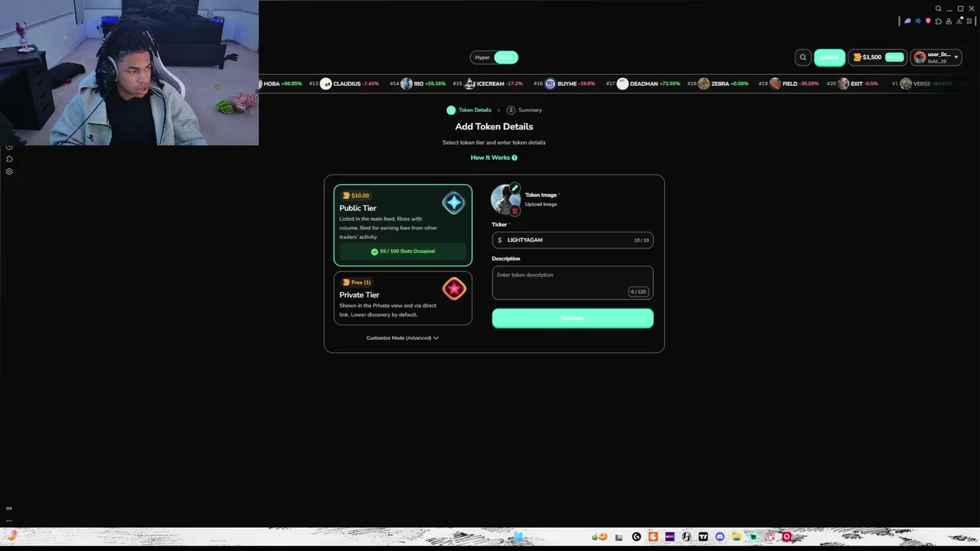Viewport: 980px width, 551px height.
Task: Click the ZEBRA +0.58% ticker entry
Action: pos(718,83)
